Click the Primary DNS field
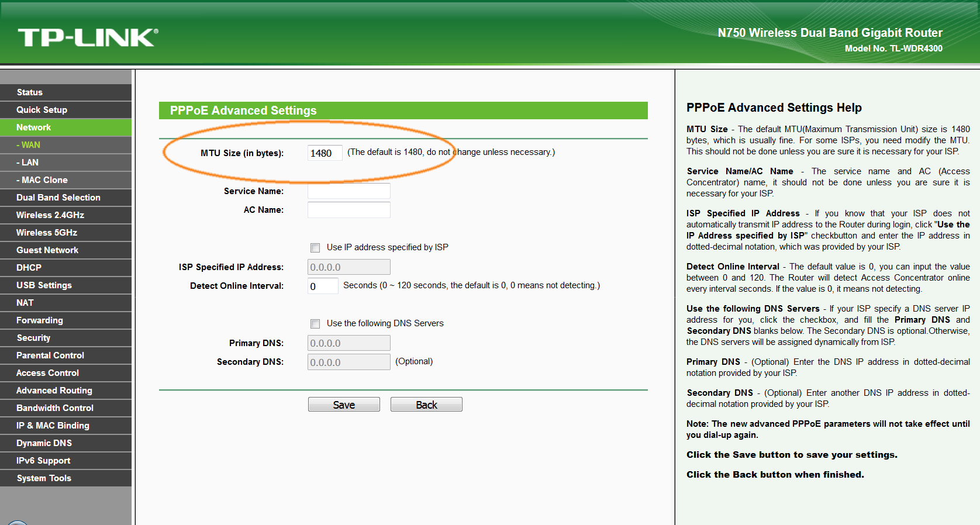This screenshot has width=980, height=525. pyautogui.click(x=348, y=343)
